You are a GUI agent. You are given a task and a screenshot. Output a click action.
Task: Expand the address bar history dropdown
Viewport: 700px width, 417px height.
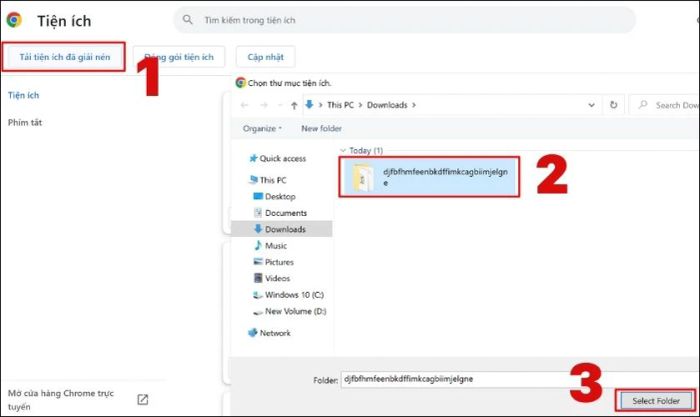coord(594,104)
